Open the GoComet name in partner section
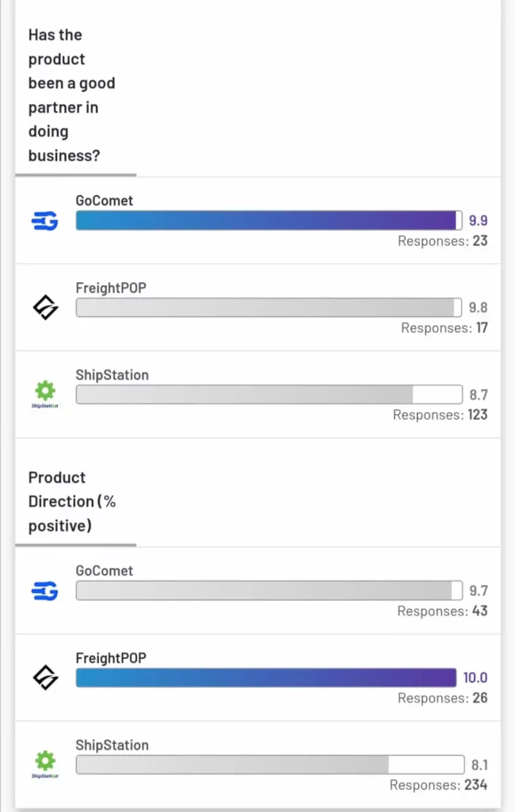The height and width of the screenshot is (812, 515). (x=104, y=201)
